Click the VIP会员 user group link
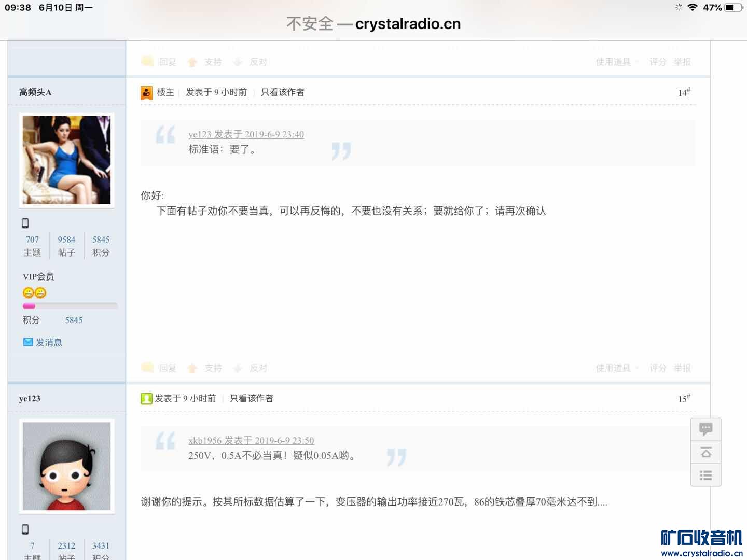Viewport: 747px width, 560px height. 38,276
